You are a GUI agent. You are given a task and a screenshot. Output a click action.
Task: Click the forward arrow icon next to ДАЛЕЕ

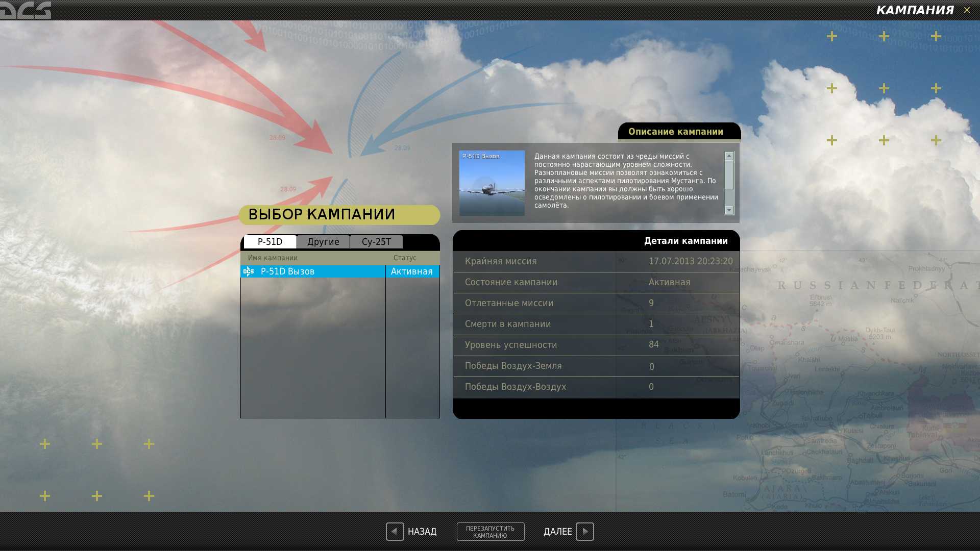585,531
